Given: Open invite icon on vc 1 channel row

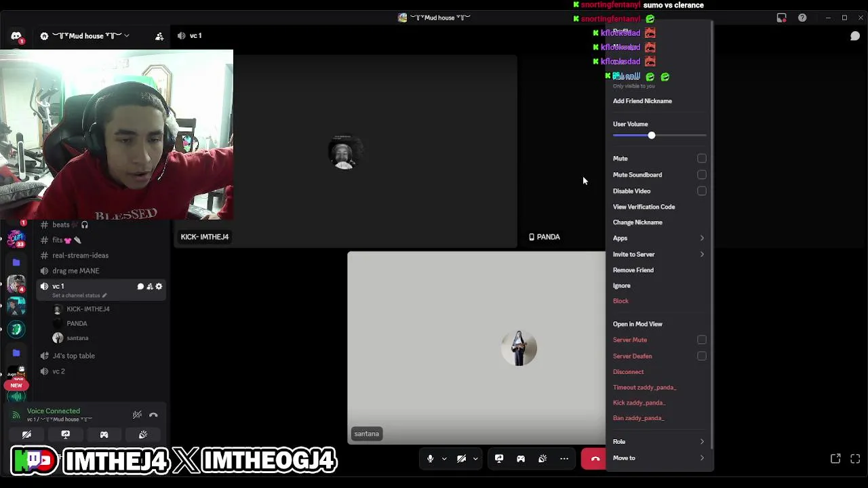Looking at the screenshot, I should click(150, 286).
